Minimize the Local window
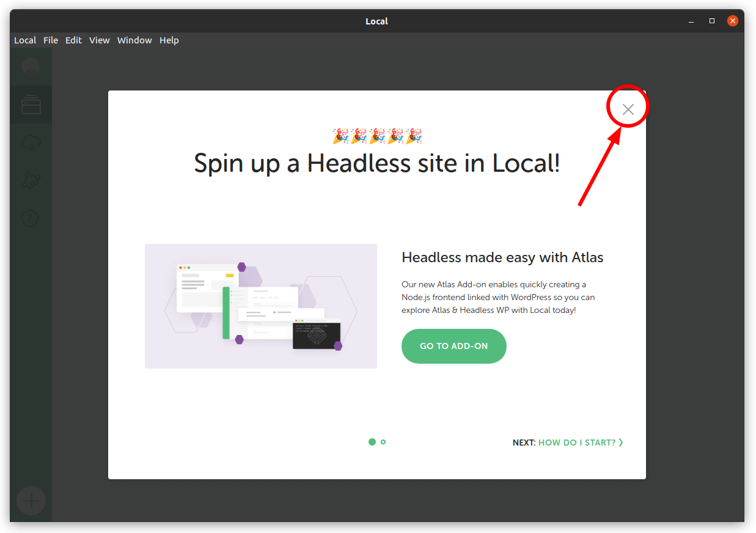756x533 pixels. point(691,21)
